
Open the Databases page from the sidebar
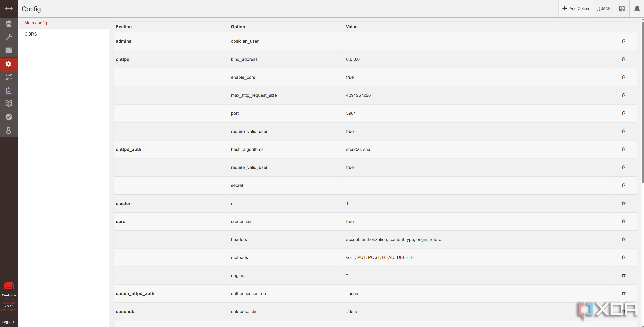9,24
